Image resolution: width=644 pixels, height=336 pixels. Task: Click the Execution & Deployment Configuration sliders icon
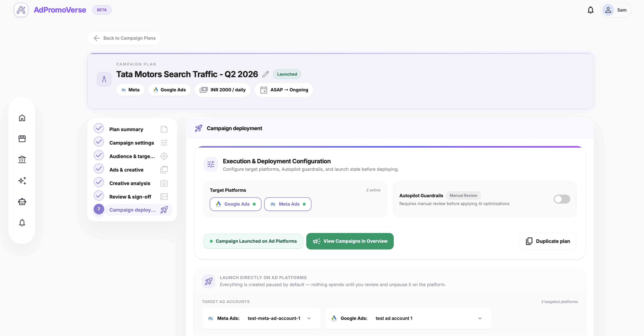click(x=211, y=164)
